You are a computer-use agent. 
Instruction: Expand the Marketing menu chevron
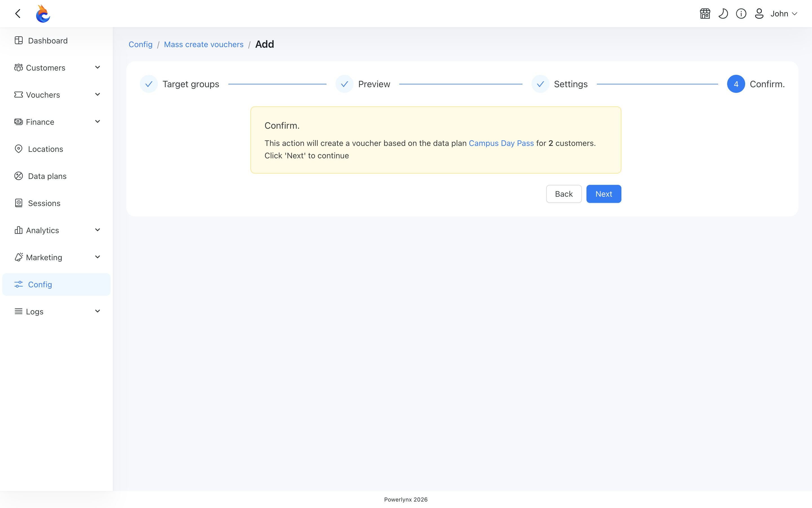98,257
